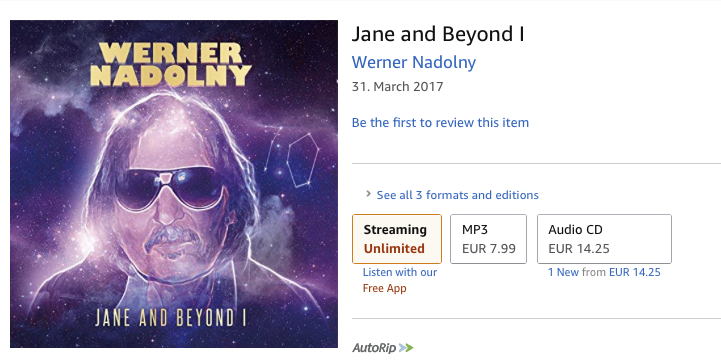Expand chevron beside See all 3 formats

(368, 194)
